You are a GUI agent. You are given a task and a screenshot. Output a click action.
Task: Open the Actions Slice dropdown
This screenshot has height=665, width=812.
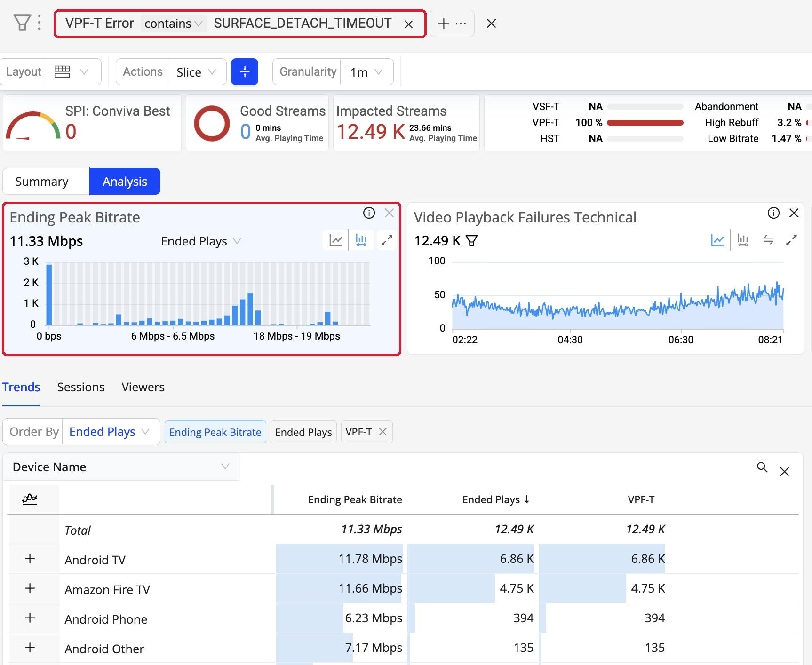(196, 72)
